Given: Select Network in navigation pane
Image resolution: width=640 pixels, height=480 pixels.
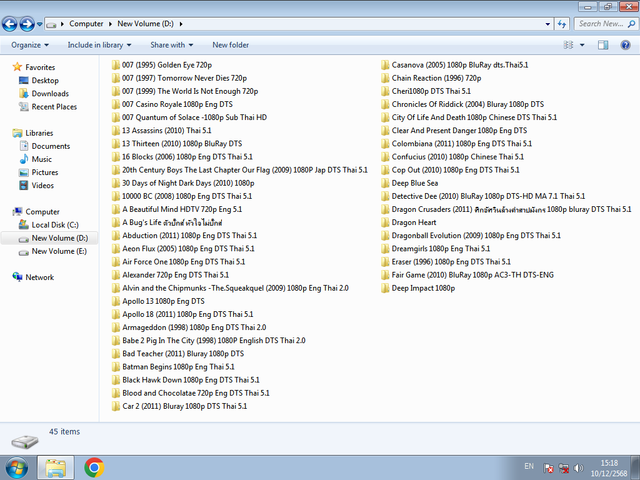Looking at the screenshot, I should pyautogui.click(x=40, y=277).
